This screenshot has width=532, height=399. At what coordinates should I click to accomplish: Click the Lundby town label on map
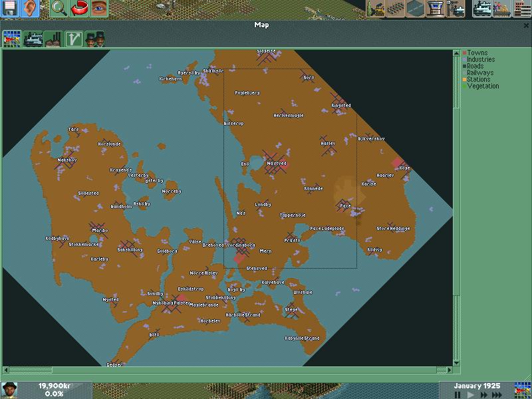pos(263,205)
